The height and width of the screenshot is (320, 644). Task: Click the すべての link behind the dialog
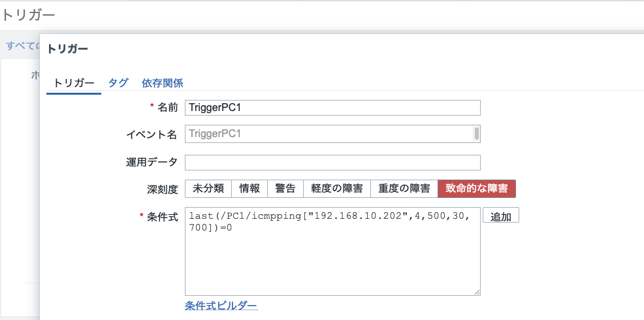23,46
